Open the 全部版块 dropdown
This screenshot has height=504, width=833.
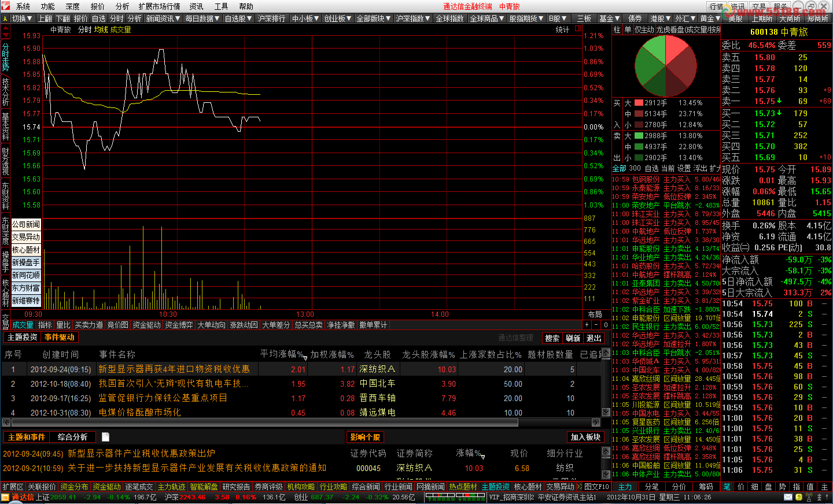click(x=374, y=18)
